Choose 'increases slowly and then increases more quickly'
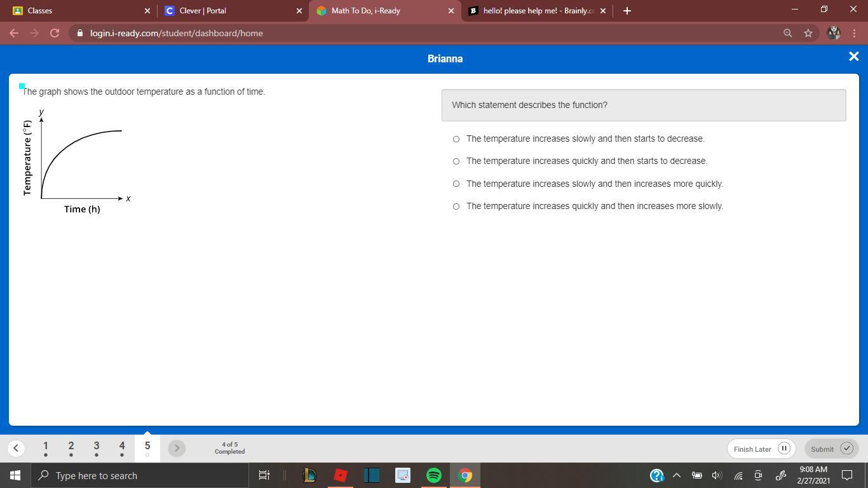 pos(456,184)
